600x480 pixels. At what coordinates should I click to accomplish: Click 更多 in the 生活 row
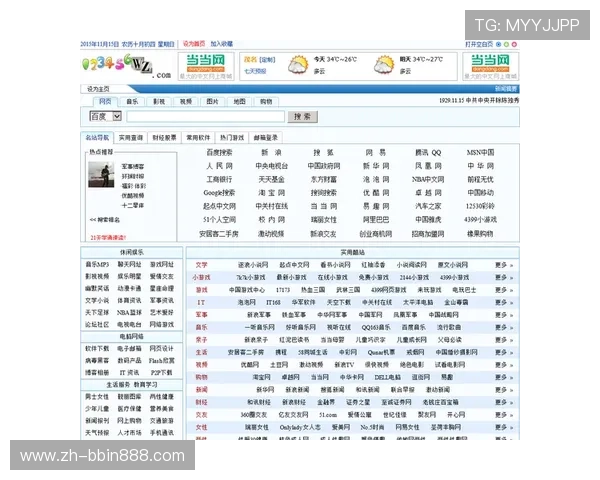pyautogui.click(x=504, y=352)
